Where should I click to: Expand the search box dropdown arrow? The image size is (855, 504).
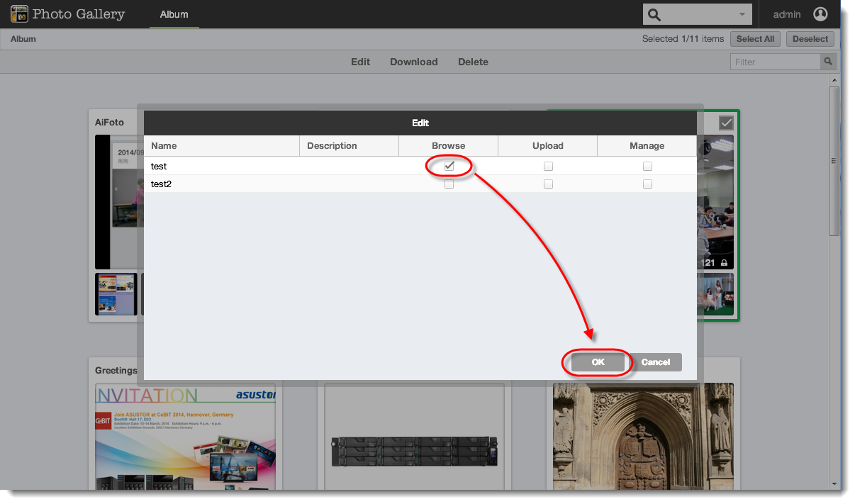(742, 15)
